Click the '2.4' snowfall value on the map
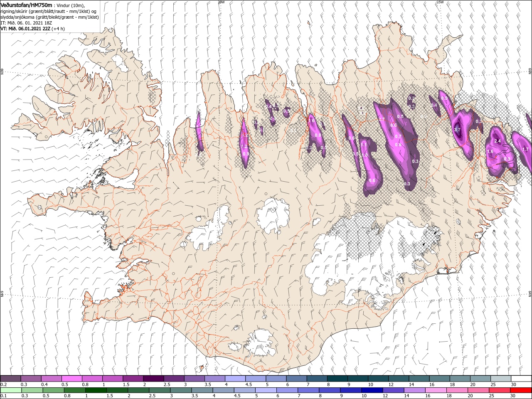The image size is (532, 399). point(498,141)
